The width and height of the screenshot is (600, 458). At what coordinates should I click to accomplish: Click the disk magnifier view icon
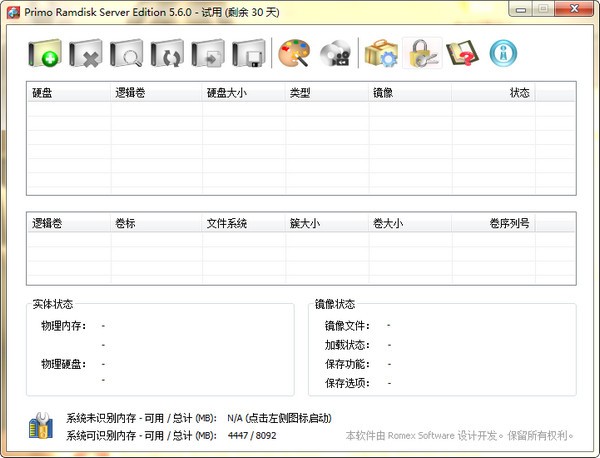click(x=129, y=54)
